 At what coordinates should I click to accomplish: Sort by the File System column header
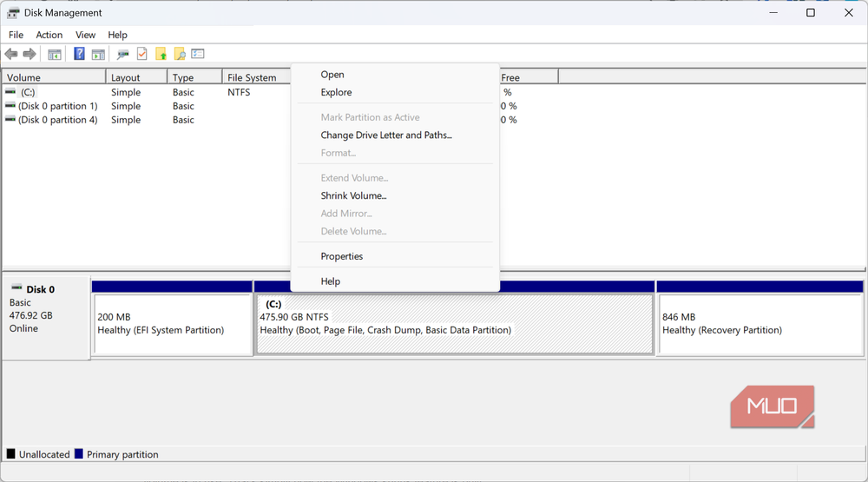pyautogui.click(x=256, y=77)
